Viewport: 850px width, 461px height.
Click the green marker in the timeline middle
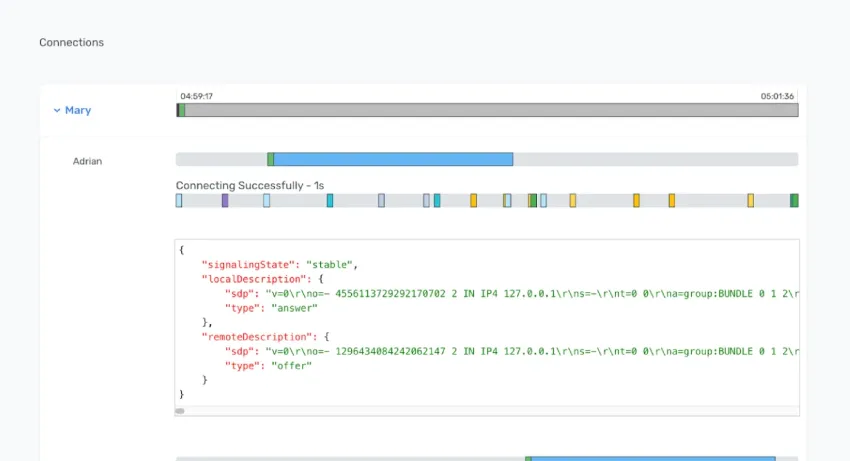pyautogui.click(x=533, y=201)
